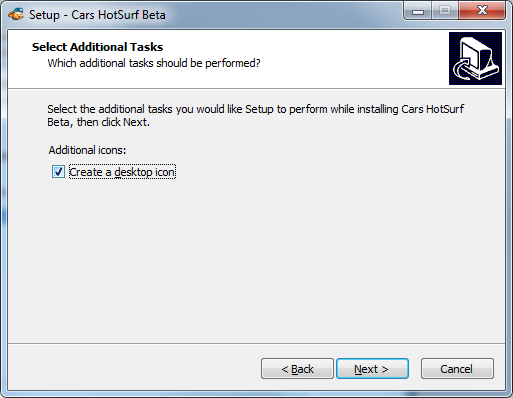Cancel the Cars HotSurf Beta installation
The height and width of the screenshot is (398, 513).
click(x=457, y=369)
